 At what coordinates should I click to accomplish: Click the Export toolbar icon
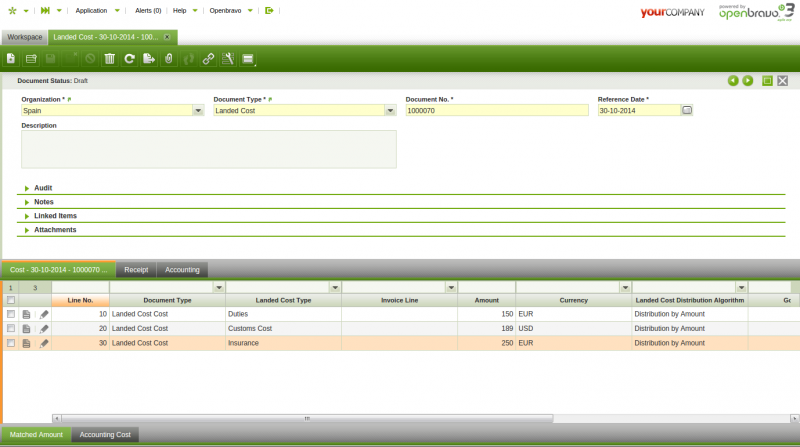[149, 59]
